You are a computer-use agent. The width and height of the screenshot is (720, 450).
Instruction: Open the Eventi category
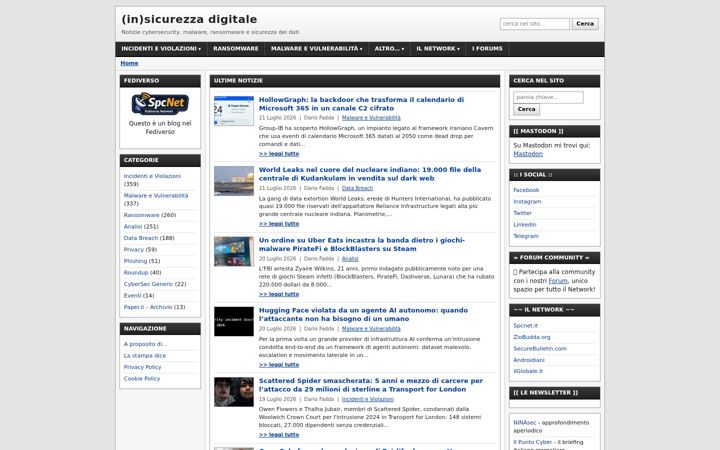(132, 296)
